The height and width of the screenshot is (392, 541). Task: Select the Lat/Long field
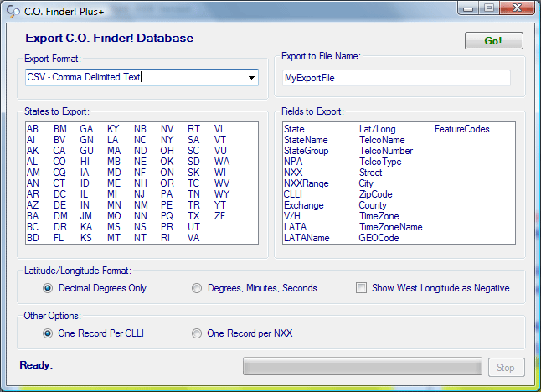click(378, 129)
